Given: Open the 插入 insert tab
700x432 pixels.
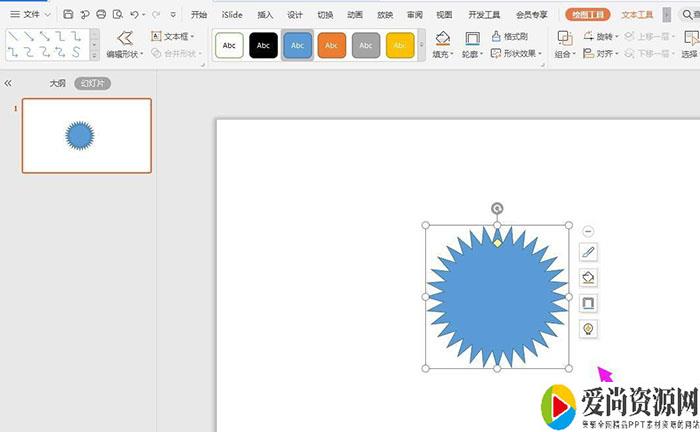Looking at the screenshot, I should pyautogui.click(x=265, y=15).
